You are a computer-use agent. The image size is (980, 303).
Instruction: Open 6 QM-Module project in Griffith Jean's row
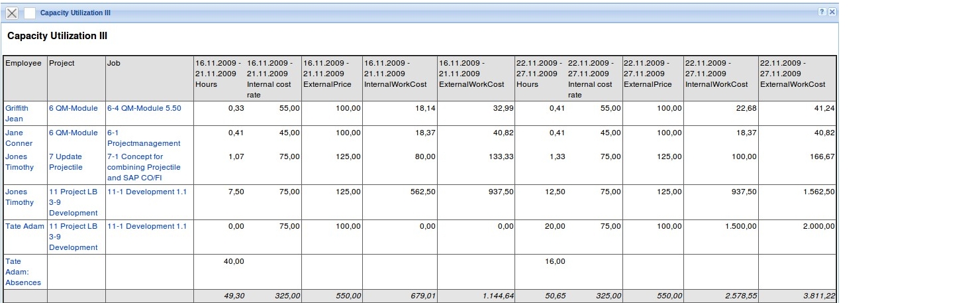pos(73,108)
